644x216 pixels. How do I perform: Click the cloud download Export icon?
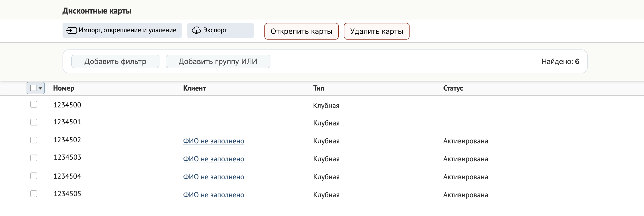point(196,30)
